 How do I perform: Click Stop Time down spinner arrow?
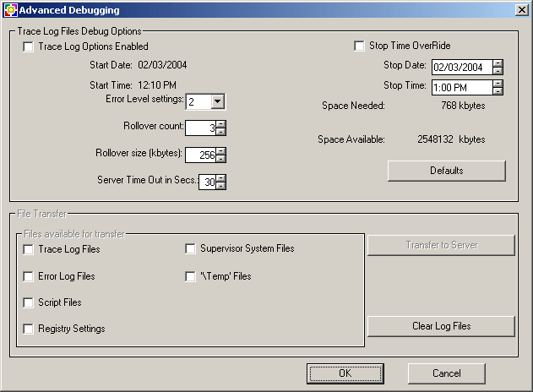pos(498,91)
